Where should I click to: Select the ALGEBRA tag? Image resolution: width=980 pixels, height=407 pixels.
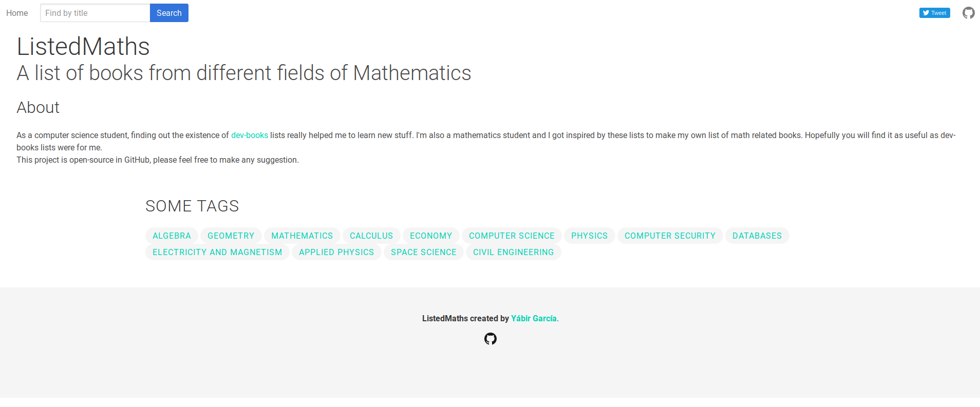[x=172, y=236]
